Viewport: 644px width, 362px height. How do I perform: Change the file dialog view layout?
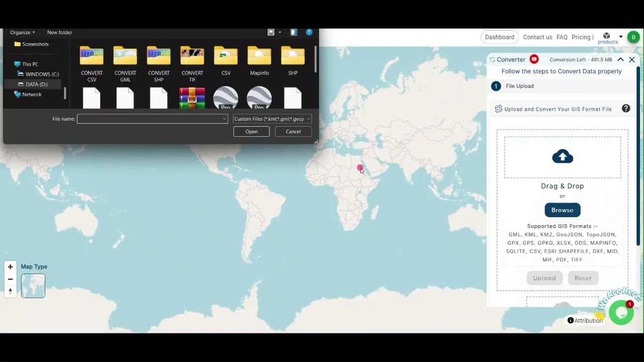[271, 32]
